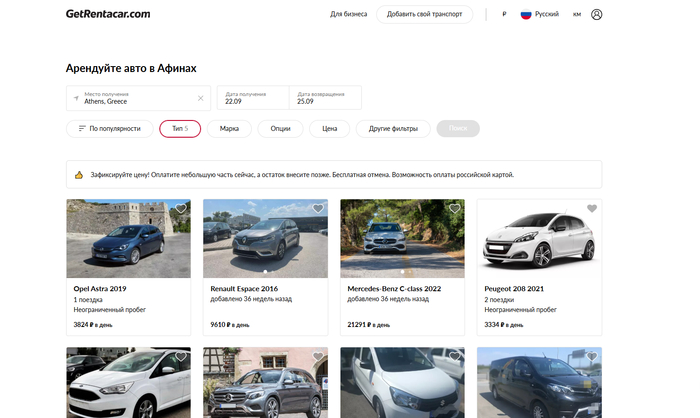Toggle the heart on Renault Espace 2016
700x418 pixels.
(x=318, y=209)
